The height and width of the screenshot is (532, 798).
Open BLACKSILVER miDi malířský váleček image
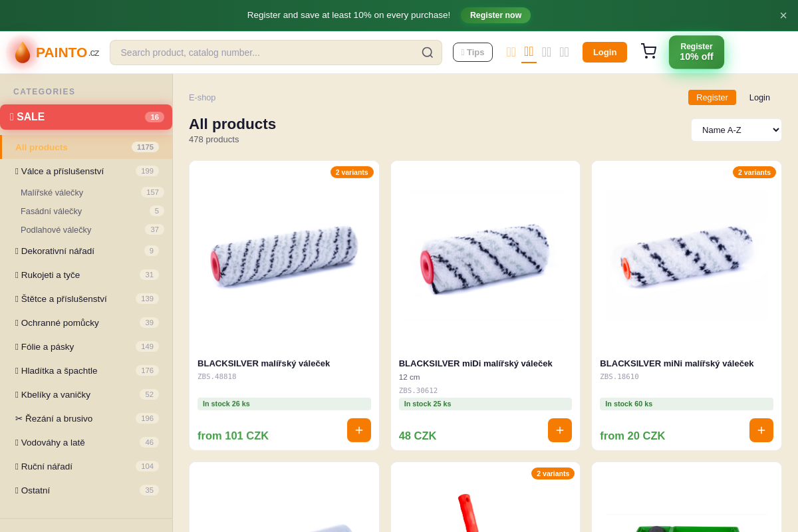[x=485, y=256]
